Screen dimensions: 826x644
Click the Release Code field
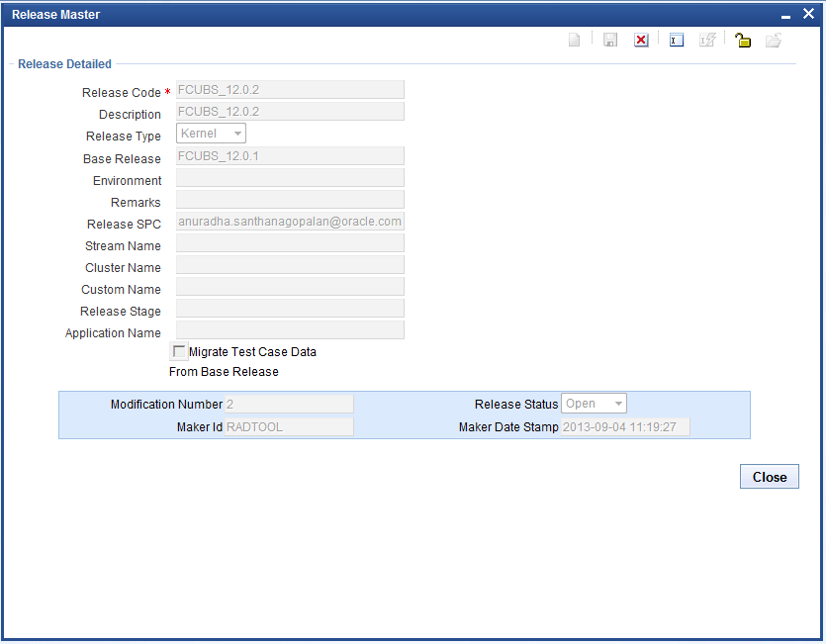pos(290,90)
